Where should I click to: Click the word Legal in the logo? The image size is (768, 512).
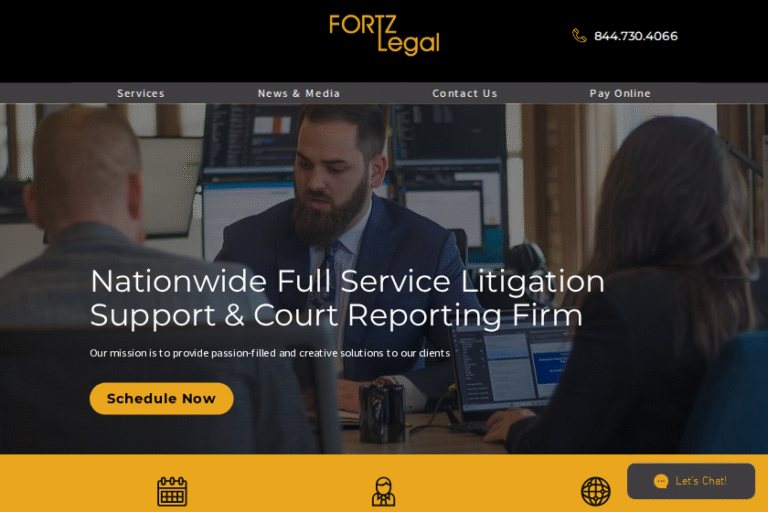coord(408,43)
